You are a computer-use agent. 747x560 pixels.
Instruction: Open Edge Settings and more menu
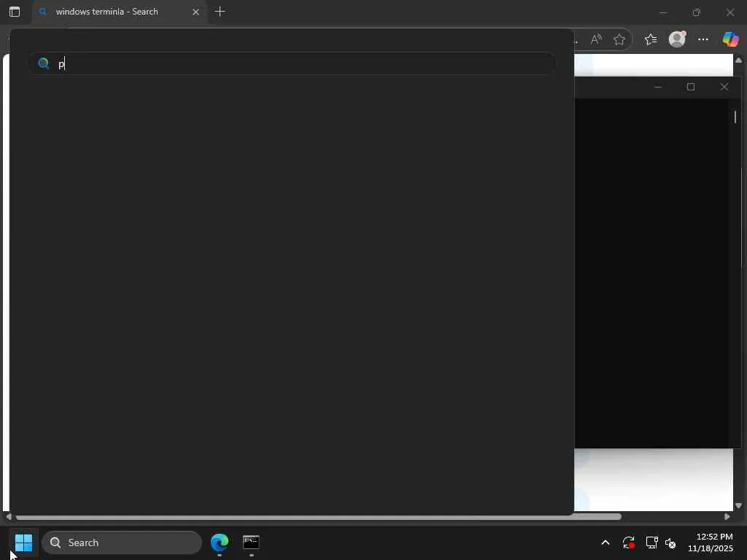tap(703, 39)
